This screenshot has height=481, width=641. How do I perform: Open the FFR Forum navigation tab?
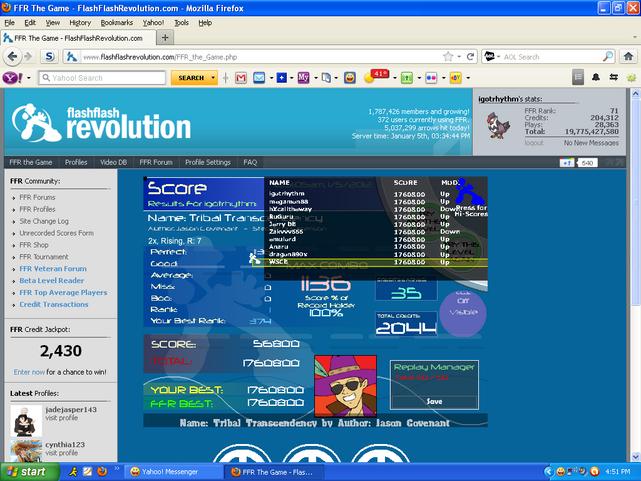[x=156, y=162]
